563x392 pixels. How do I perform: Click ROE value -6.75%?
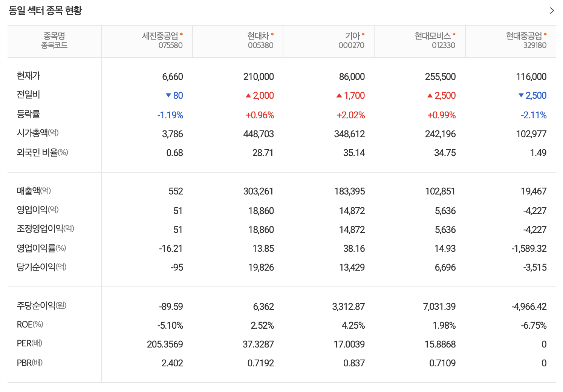coord(534,325)
